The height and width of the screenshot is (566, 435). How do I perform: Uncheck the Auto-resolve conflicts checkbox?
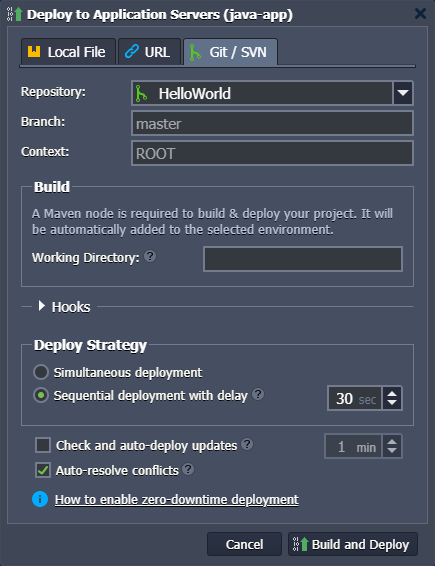[43, 470]
